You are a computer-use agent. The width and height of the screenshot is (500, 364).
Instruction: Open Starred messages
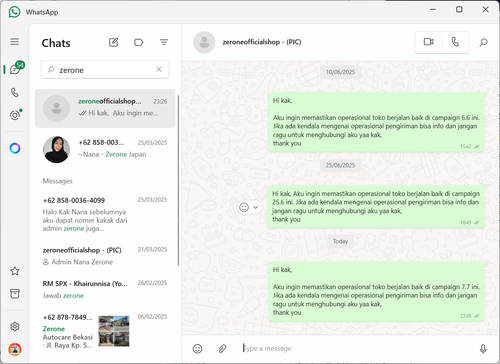[15, 271]
